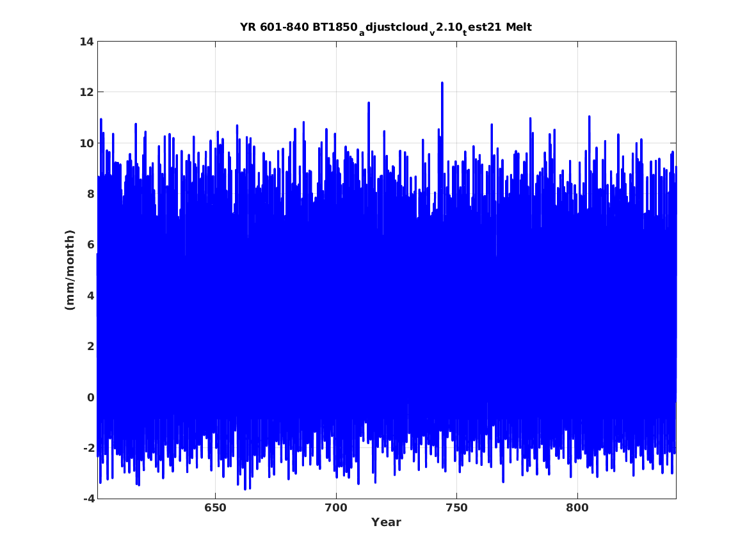
Task: Click the highest melt peak near year 744
Action: [442, 83]
